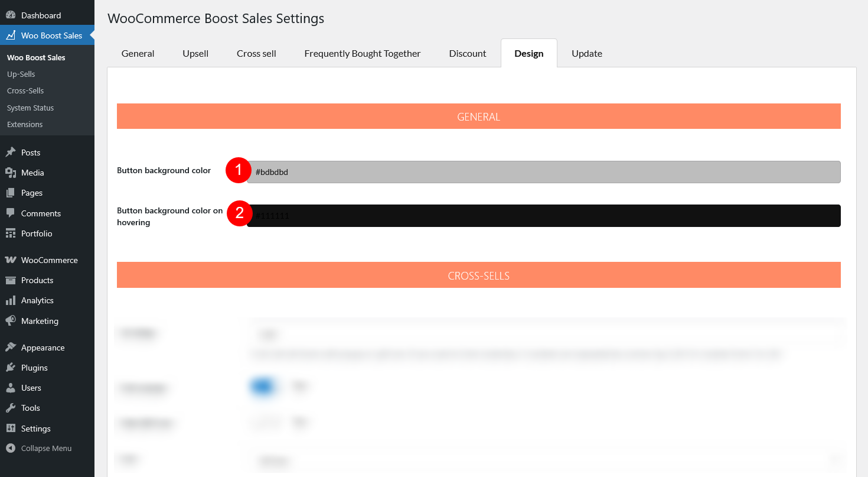
Task: Open Extensions submenu page
Action: click(x=25, y=124)
